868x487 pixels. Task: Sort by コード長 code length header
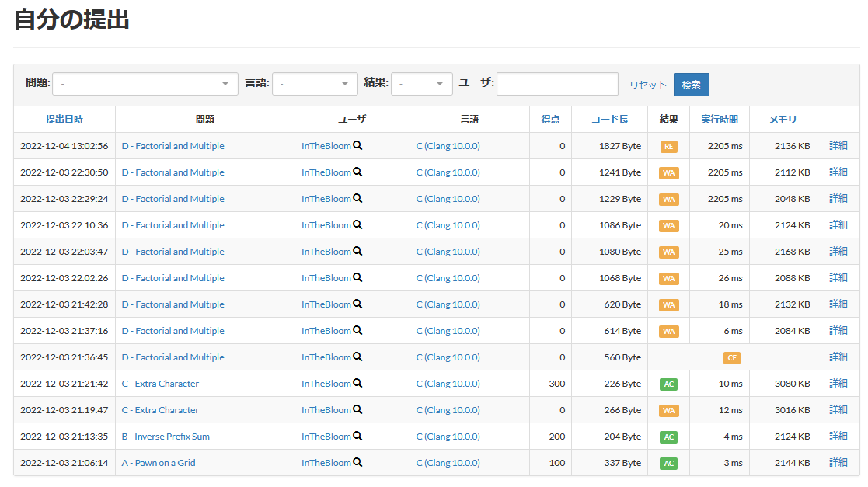pos(609,119)
